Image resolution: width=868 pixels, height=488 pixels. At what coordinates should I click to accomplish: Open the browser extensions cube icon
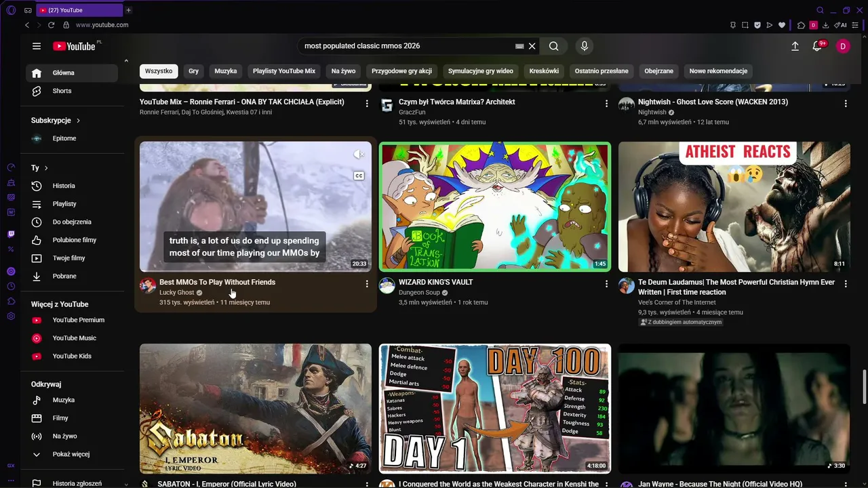[802, 25]
